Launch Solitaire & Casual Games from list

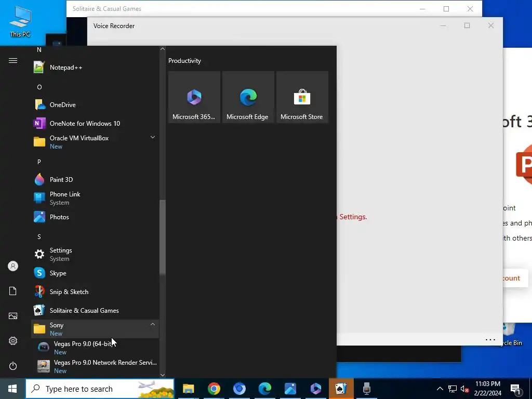(95, 311)
